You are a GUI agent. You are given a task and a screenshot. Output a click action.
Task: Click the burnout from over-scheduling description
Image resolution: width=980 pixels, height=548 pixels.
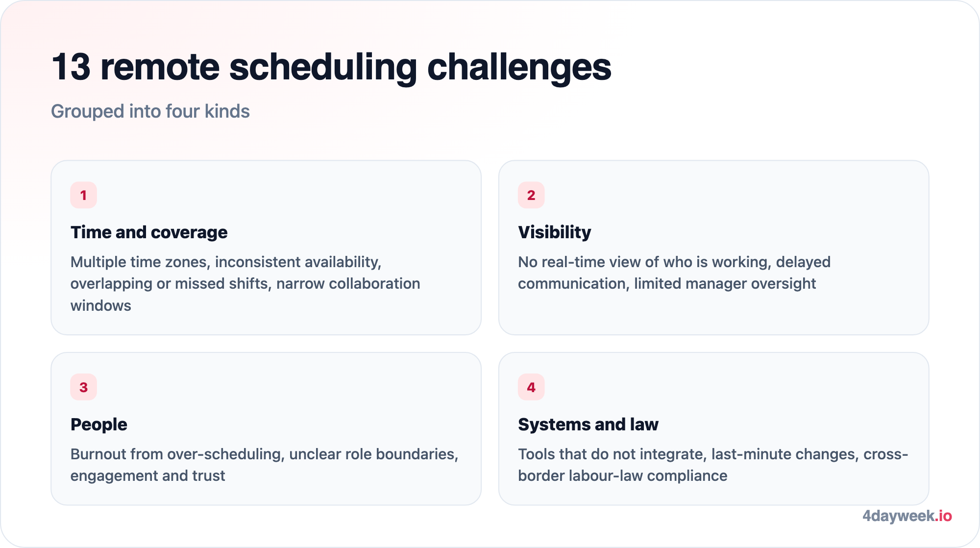pyautogui.click(x=265, y=465)
